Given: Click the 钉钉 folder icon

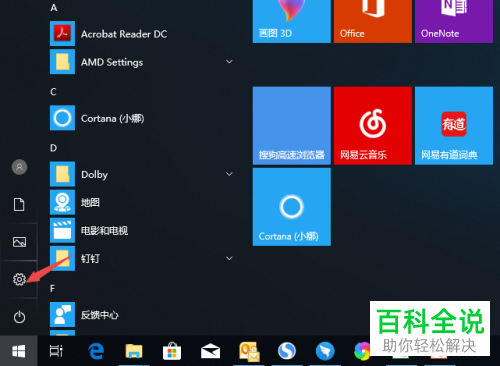Looking at the screenshot, I should click(62, 258).
